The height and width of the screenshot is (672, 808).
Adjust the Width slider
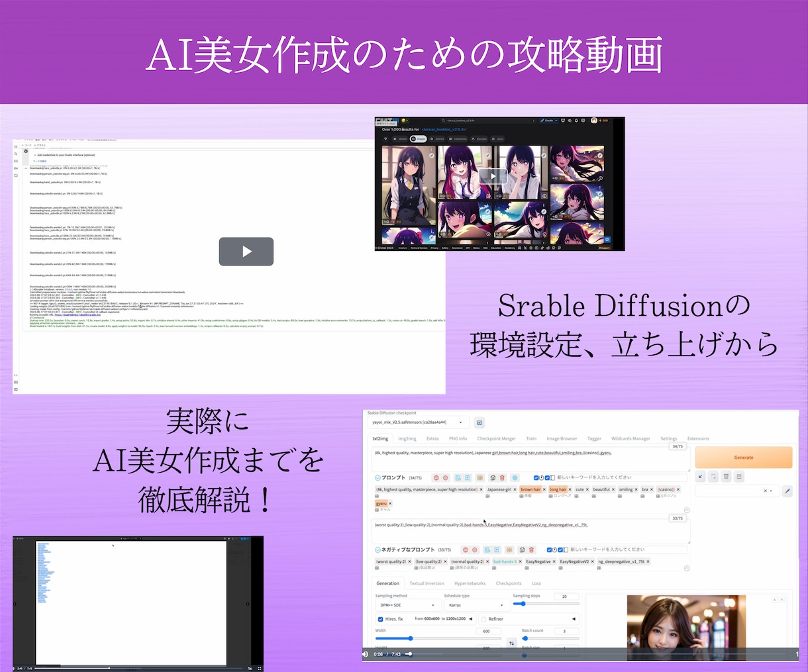tap(438, 638)
